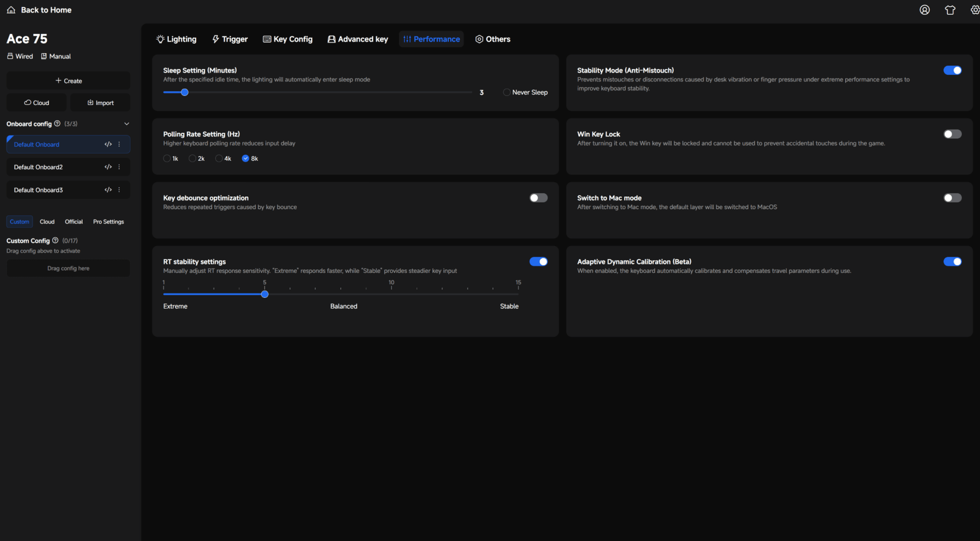Click the RT stability slider handle
Image resolution: width=980 pixels, height=541 pixels.
pyautogui.click(x=265, y=294)
